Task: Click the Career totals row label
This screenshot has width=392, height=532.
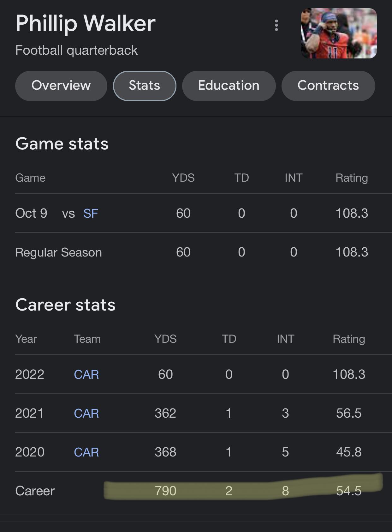Action: click(x=35, y=491)
